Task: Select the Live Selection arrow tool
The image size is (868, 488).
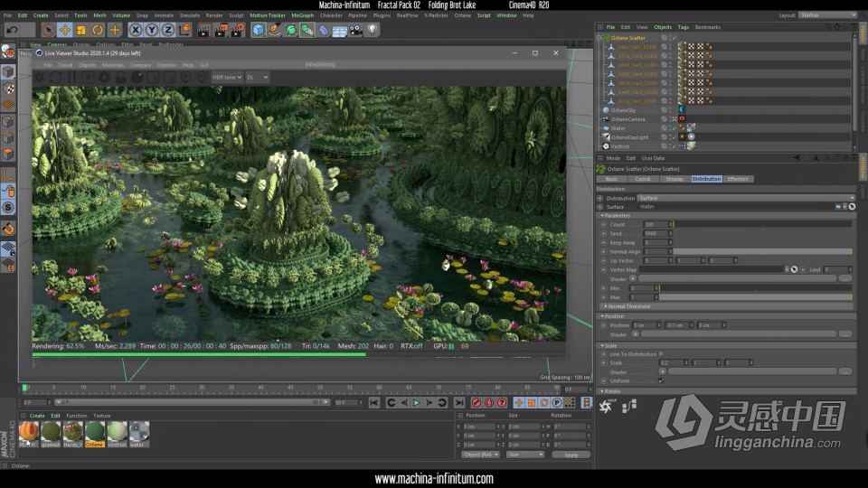Action: tap(48, 30)
